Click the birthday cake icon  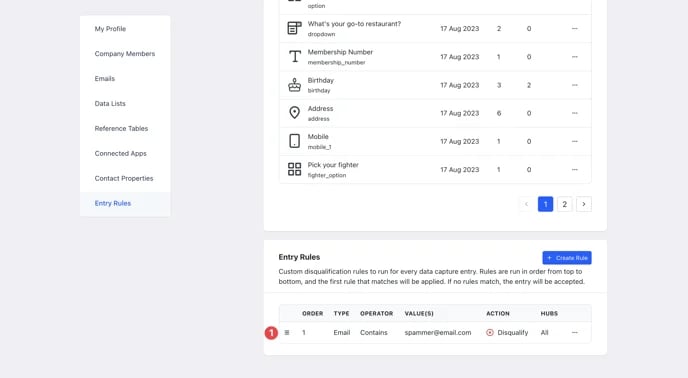[x=294, y=85]
